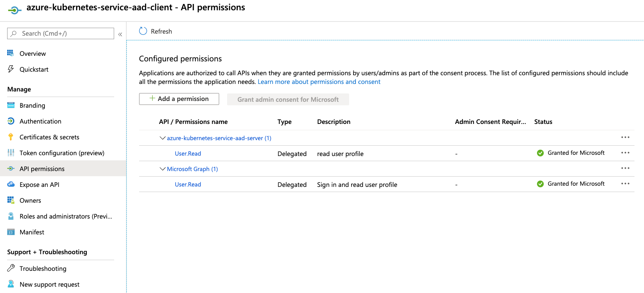The image size is (644, 293).
Task: Click the API / Permissions name column header
Action: [x=193, y=122]
